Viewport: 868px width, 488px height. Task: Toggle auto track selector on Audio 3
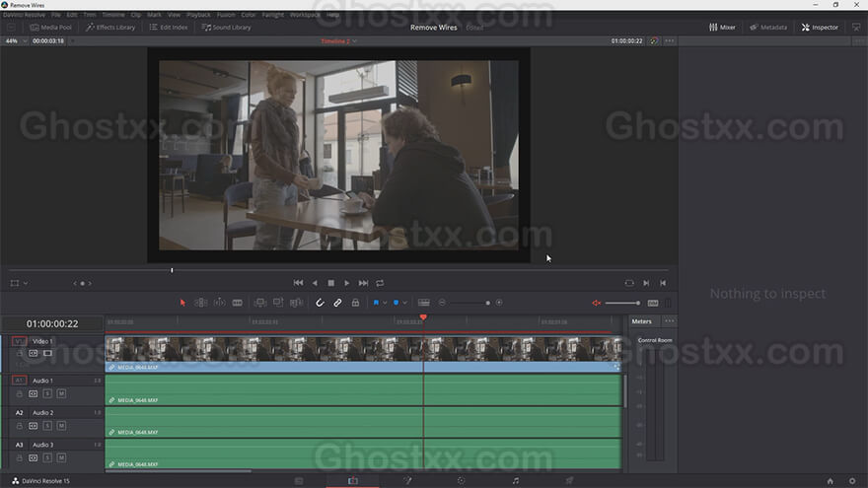[34, 457]
